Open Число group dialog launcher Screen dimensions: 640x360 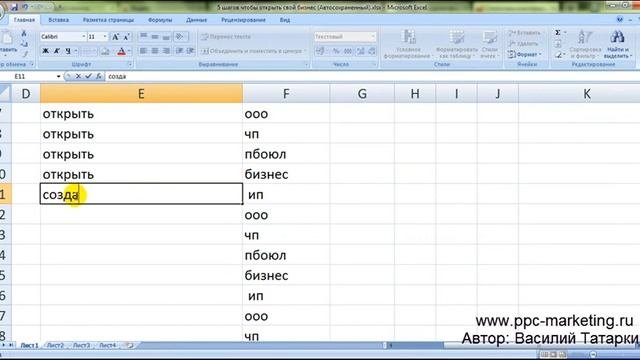pos(374,64)
